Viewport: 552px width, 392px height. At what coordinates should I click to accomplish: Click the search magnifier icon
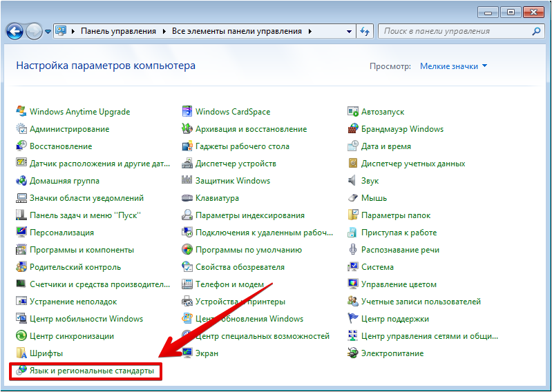[x=536, y=31]
